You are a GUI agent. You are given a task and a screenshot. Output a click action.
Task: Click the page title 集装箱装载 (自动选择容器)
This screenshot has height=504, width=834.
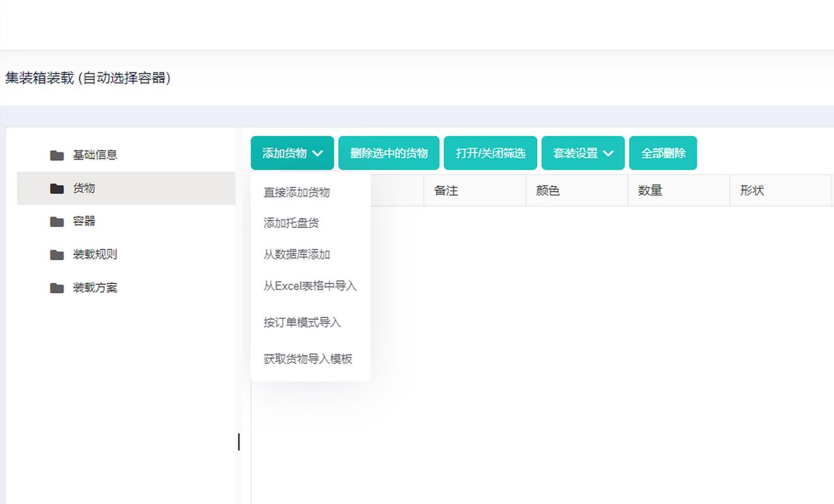click(x=88, y=78)
